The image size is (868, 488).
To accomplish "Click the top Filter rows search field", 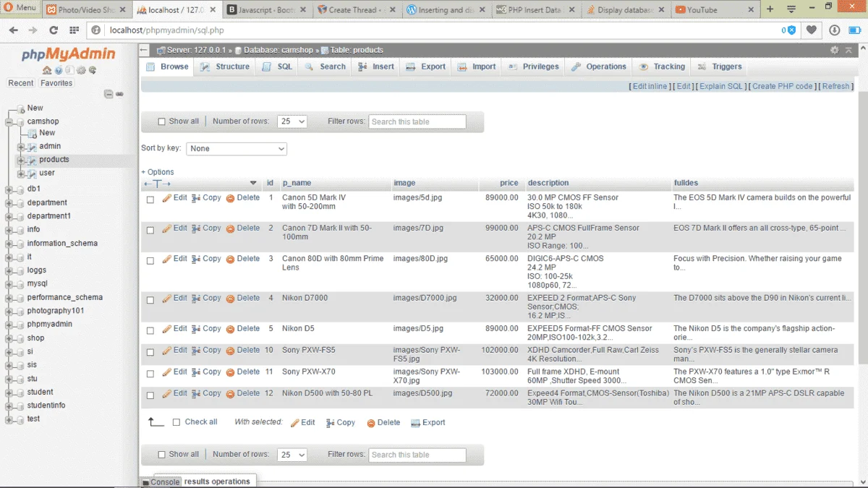I will 417,121.
